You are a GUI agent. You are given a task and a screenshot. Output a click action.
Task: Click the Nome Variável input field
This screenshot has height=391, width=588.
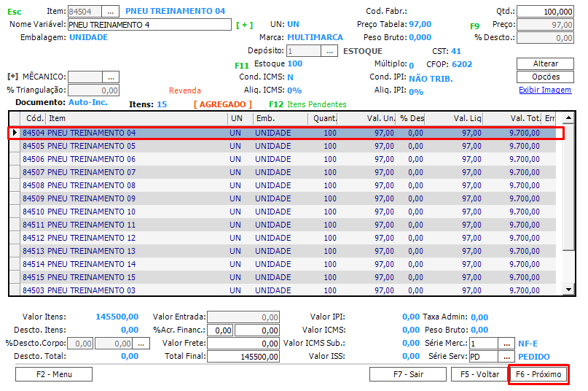pyautogui.click(x=149, y=25)
